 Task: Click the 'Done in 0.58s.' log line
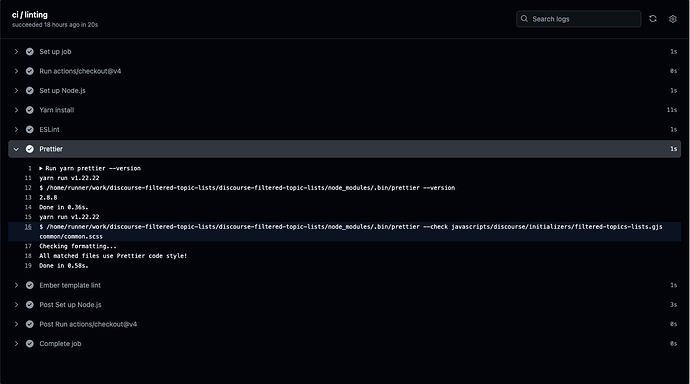pyautogui.click(x=64, y=266)
